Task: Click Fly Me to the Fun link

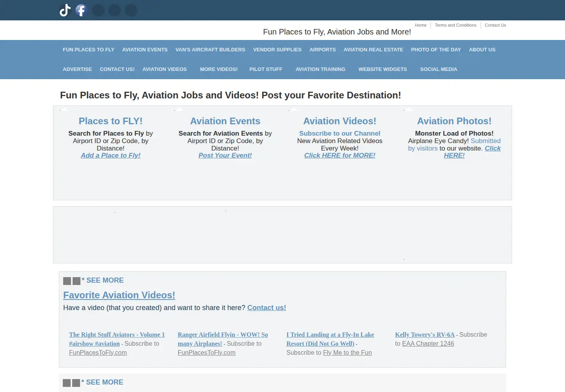Action: point(347,353)
